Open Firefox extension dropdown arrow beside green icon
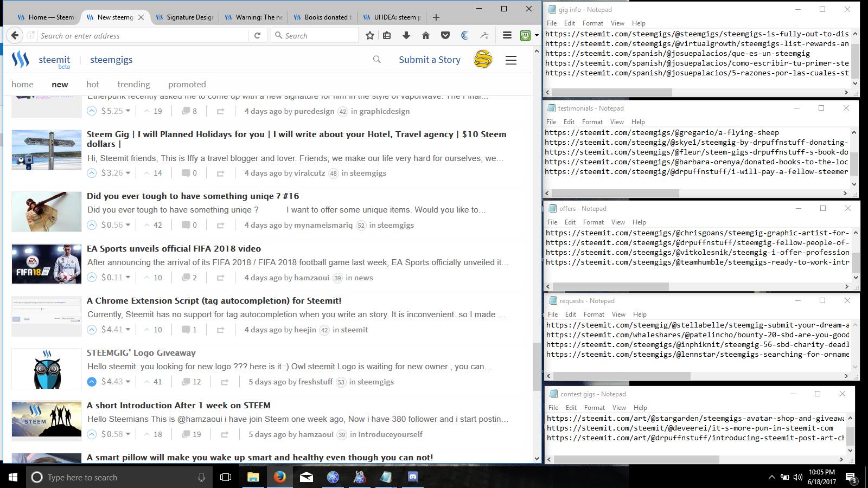The width and height of the screenshot is (868, 488). coord(536,36)
